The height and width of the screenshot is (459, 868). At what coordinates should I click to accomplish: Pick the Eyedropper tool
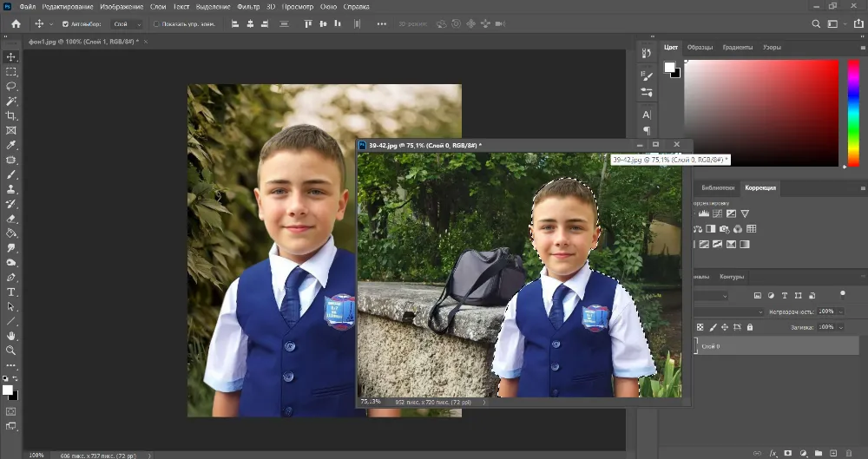[11, 145]
